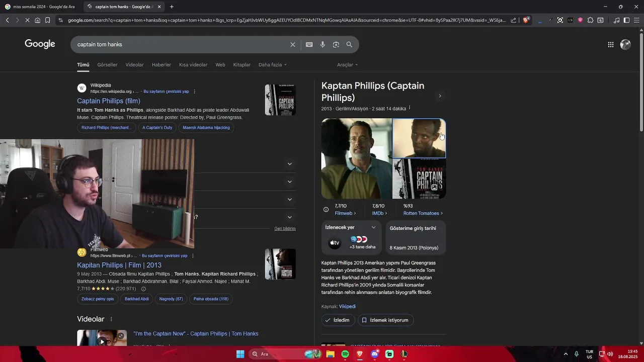Switch to the Videolar search tab
Screen dimensions: 644x362
[x=134, y=65]
